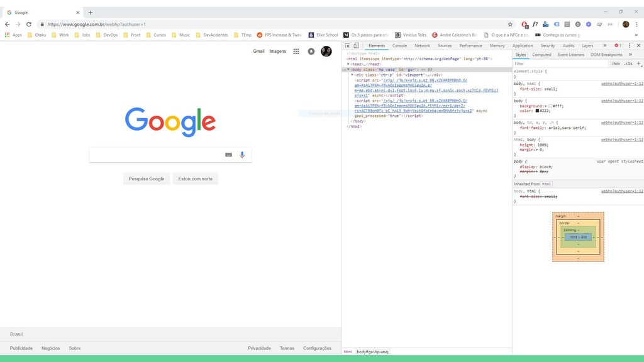Open the Application tab
This screenshot has width=644, height=362.
pos(523,45)
